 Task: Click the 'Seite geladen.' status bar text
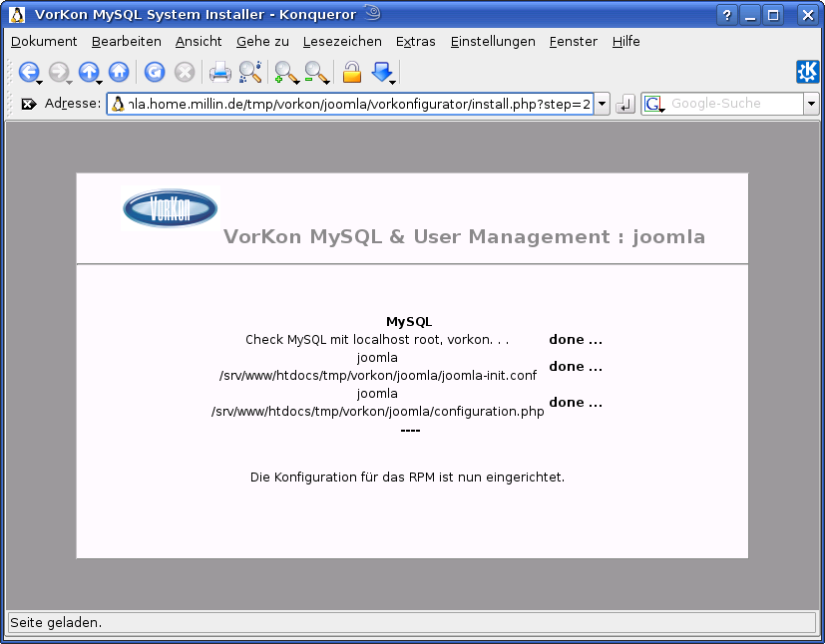click(56, 622)
